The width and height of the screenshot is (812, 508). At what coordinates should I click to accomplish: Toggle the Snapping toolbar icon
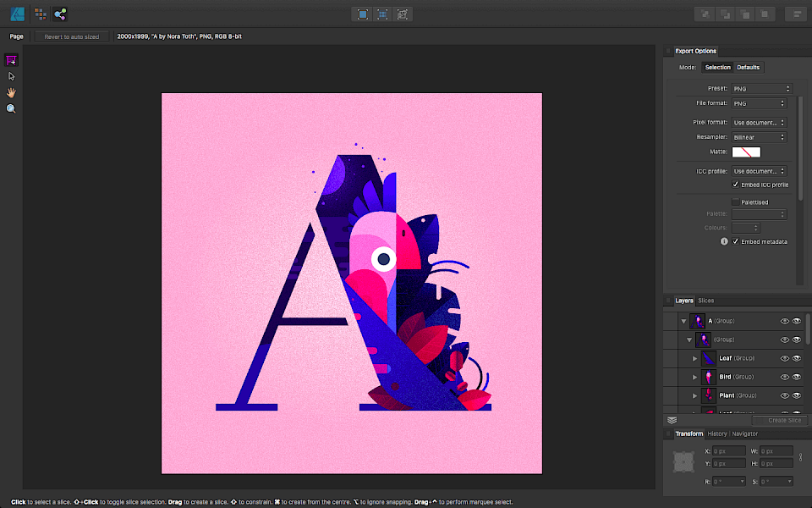click(x=403, y=14)
